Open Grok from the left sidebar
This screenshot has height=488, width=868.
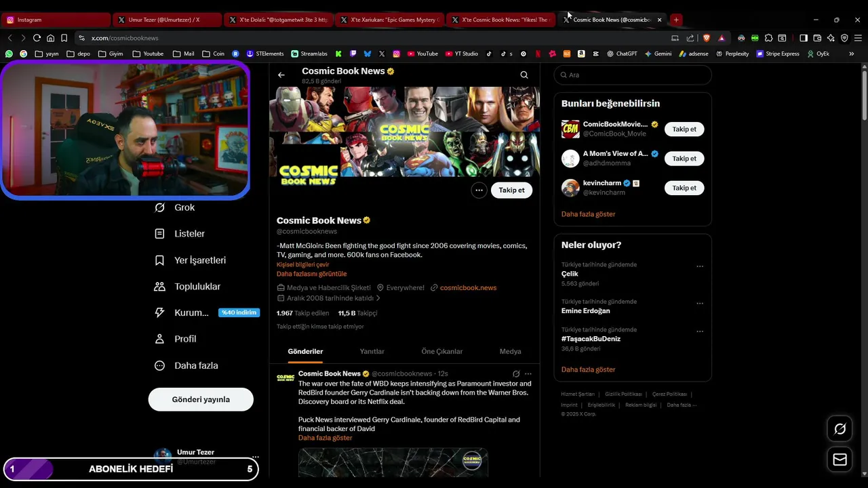click(175, 207)
